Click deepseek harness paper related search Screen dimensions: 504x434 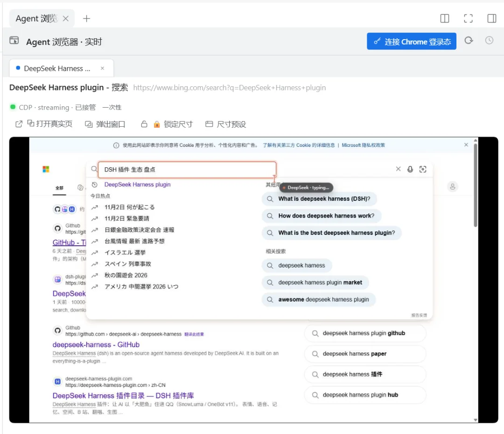click(365, 354)
